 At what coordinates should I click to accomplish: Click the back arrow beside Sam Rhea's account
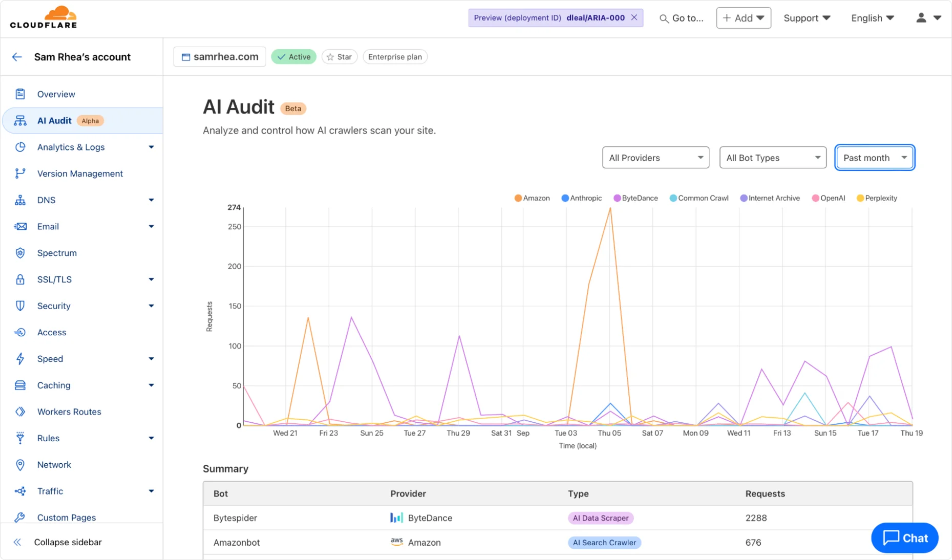pos(17,57)
